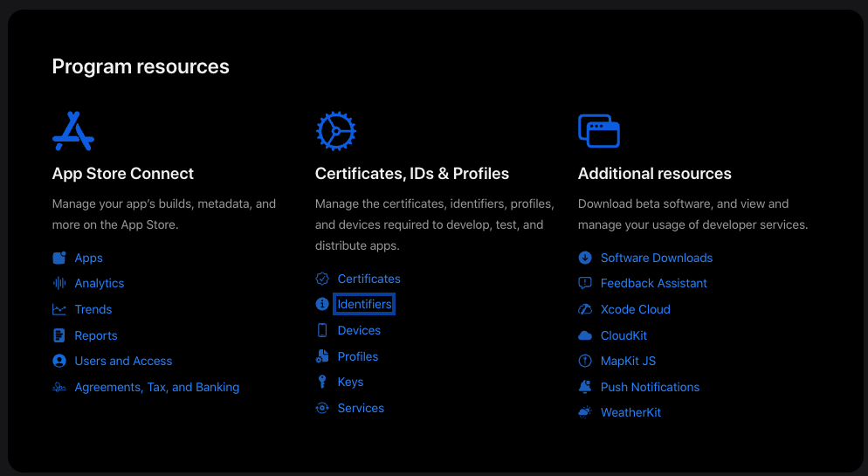Click the signature icon beside Agreements, Tax, and Banking
Image resolution: width=868 pixels, height=476 pixels.
[59, 387]
